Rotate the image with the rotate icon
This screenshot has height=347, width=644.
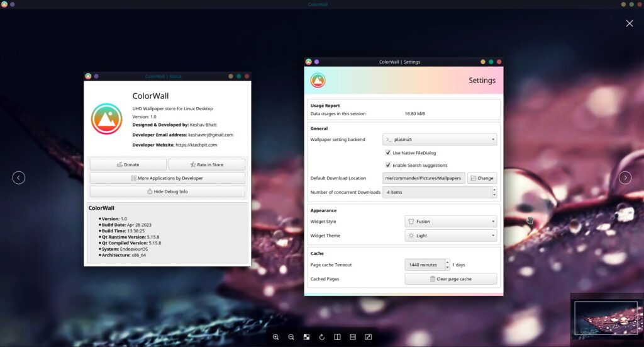[322, 337]
